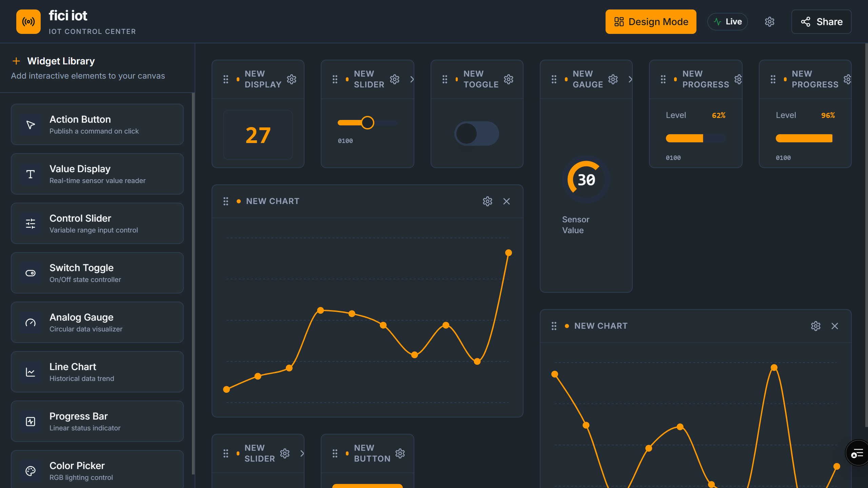Click the floating round button at right edge
The height and width of the screenshot is (488, 868).
click(x=857, y=453)
